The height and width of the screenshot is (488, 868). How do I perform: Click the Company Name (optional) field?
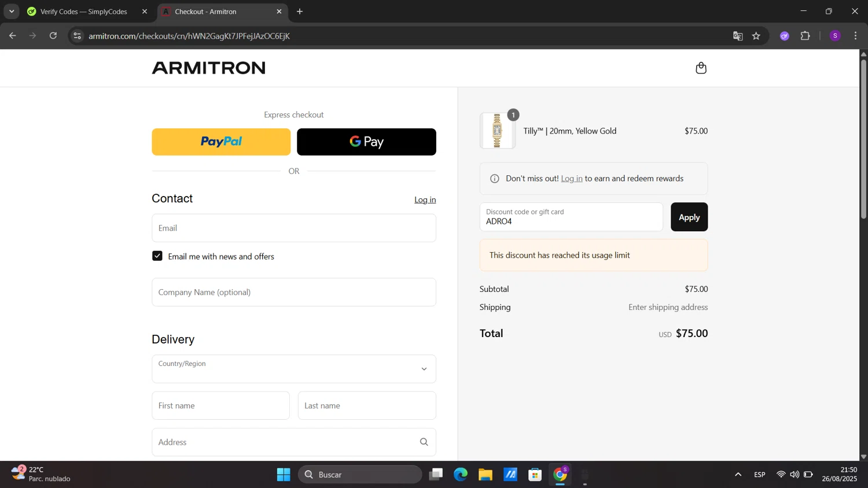click(x=294, y=292)
